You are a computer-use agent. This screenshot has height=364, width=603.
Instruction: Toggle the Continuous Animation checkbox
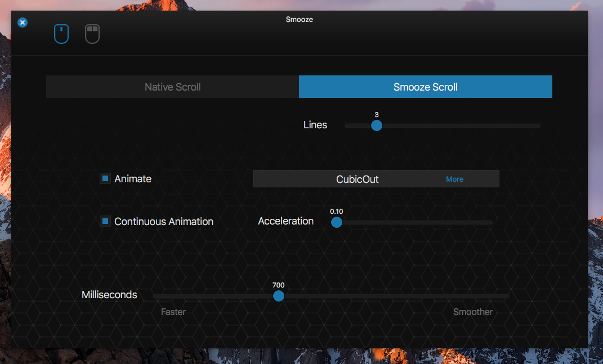pos(105,221)
